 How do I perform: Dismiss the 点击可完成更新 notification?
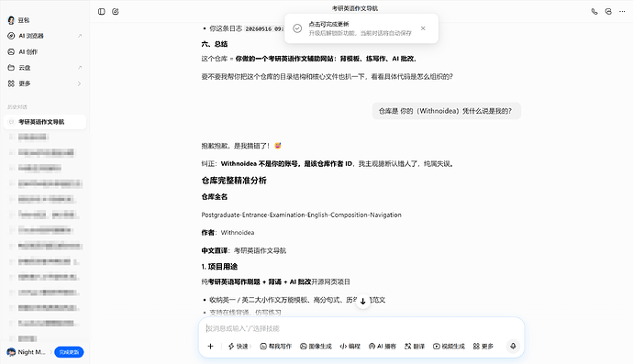[x=423, y=28]
